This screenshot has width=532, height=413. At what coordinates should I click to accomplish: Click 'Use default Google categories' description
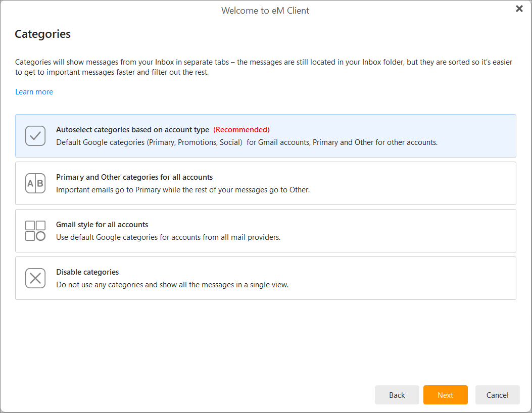[x=168, y=237]
